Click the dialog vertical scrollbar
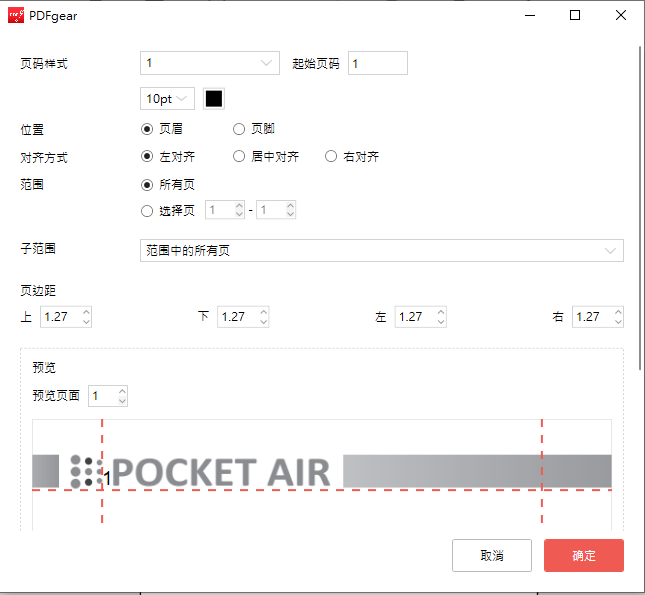This screenshot has height=595, width=645. 640,208
